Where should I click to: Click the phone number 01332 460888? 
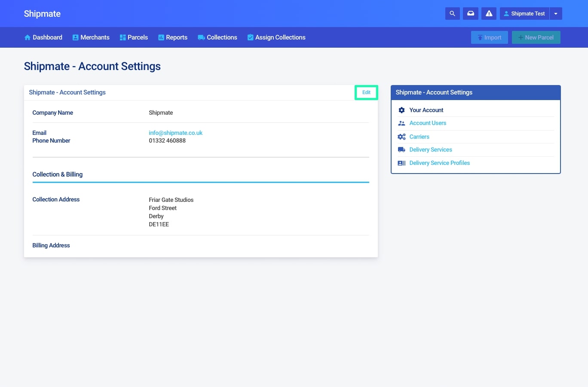(x=167, y=140)
